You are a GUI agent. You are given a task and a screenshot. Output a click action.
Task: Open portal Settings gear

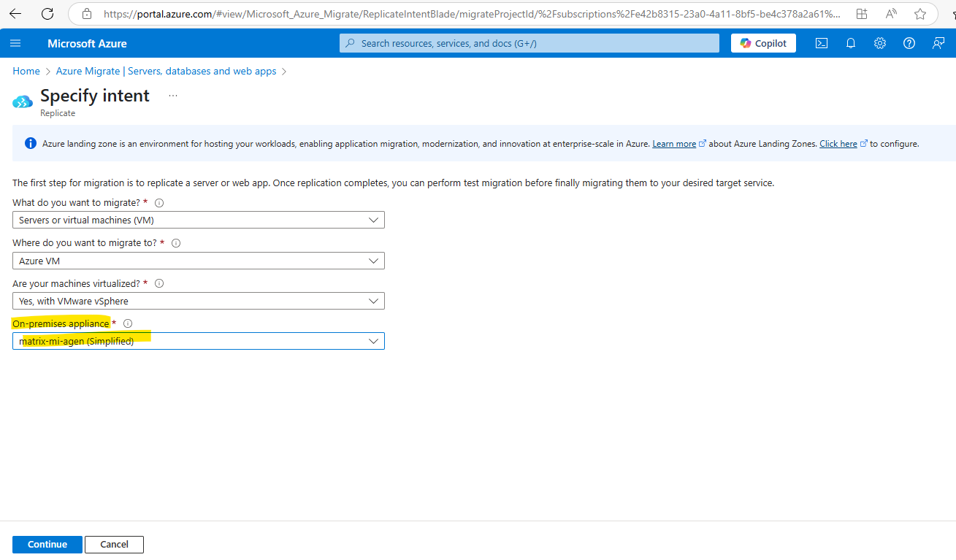pos(880,43)
